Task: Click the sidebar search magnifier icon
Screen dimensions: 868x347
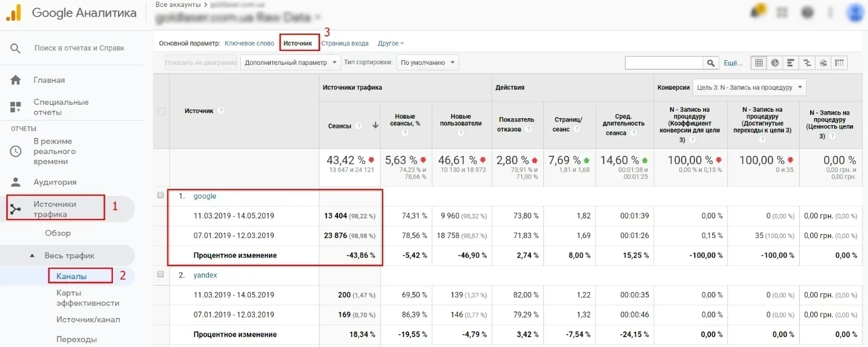Action: tap(16, 48)
